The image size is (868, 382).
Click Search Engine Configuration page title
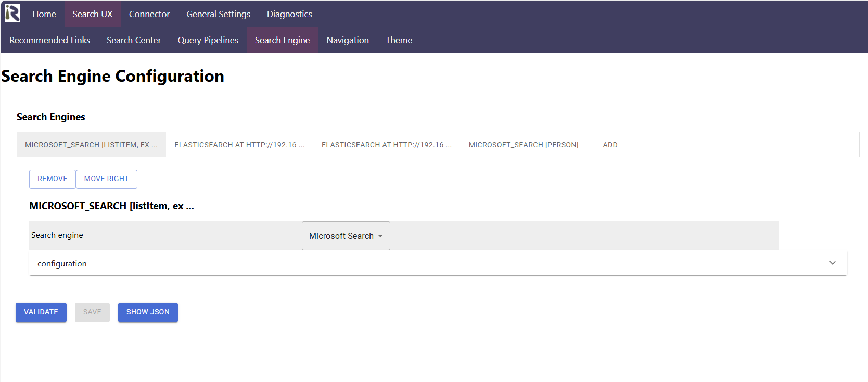click(x=113, y=77)
